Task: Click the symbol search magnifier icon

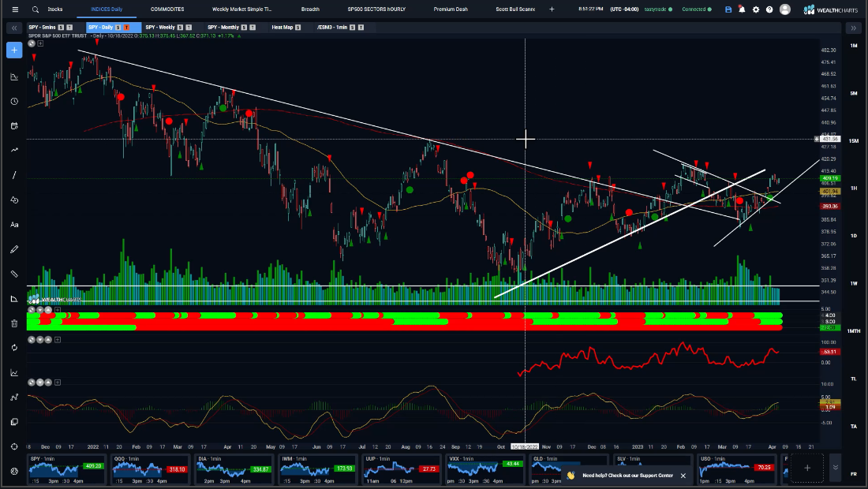Action: coord(36,9)
